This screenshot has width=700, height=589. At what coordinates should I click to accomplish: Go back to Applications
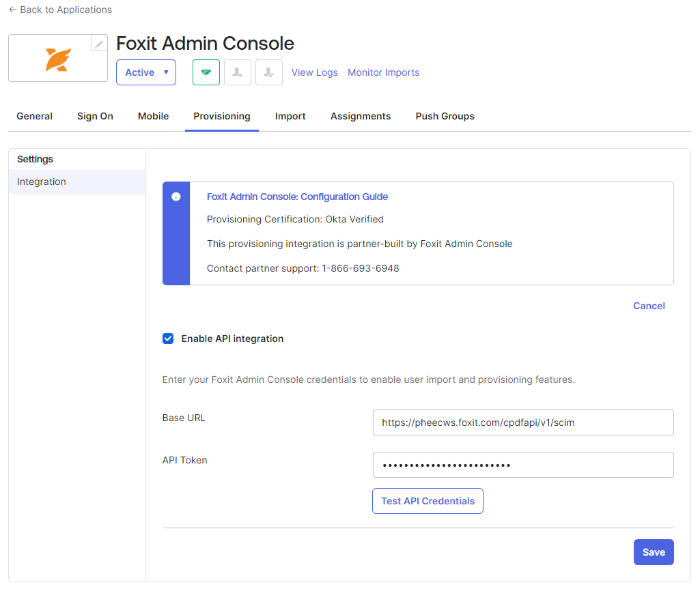pyautogui.click(x=60, y=10)
